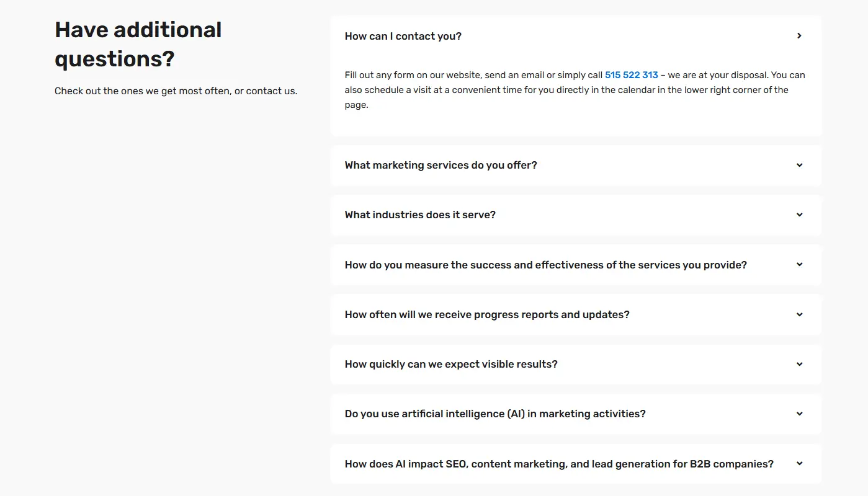
Task: Click the 'Have additional questions?' heading
Action: click(138, 43)
